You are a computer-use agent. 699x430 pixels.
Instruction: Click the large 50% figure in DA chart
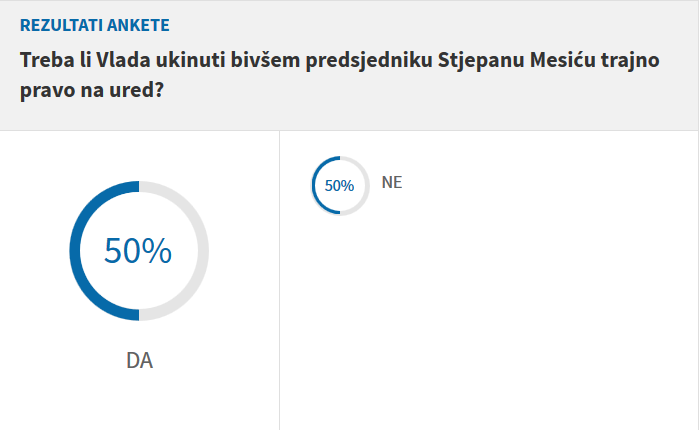139,252
